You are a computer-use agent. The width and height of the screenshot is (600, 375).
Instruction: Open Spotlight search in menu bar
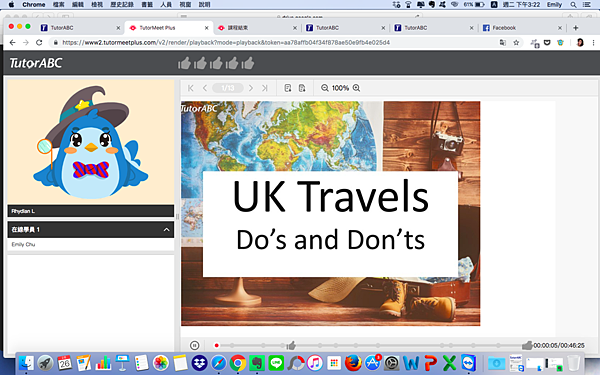[x=573, y=5]
